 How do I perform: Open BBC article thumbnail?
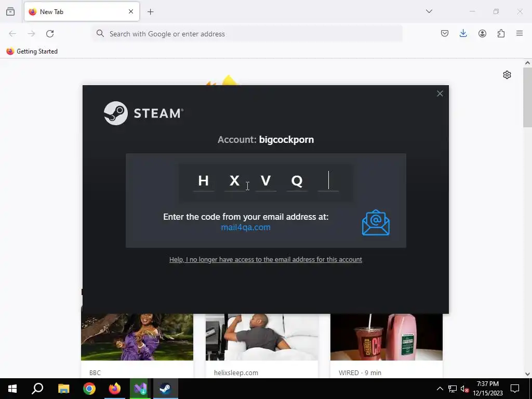click(137, 337)
